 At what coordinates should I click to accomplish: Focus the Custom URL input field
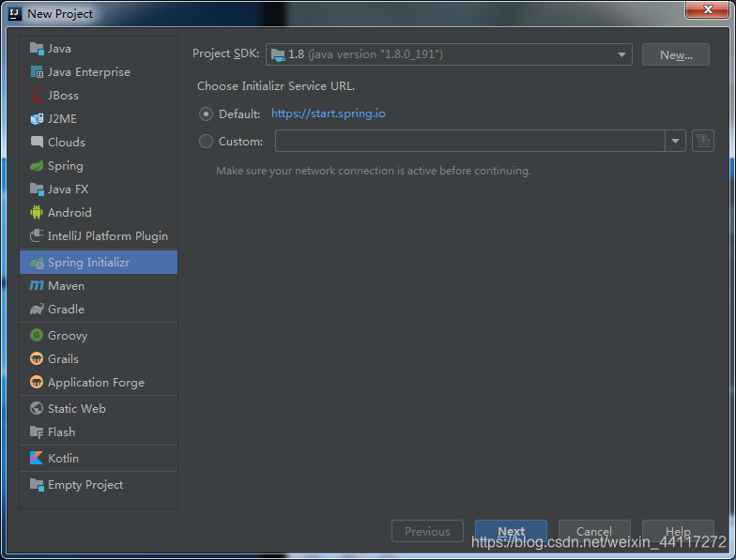coord(469,141)
